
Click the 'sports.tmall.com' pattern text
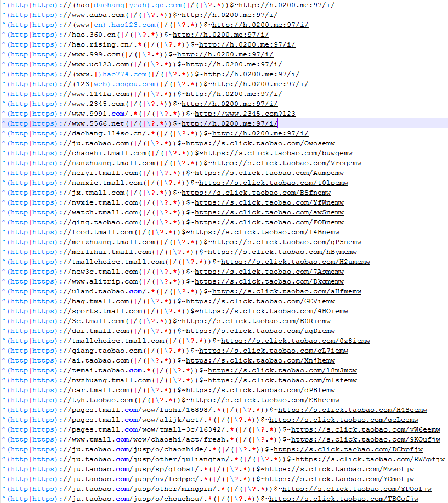click(x=107, y=312)
